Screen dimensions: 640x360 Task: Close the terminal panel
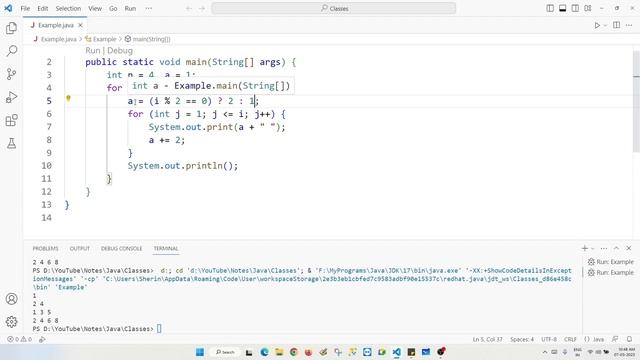pos(629,248)
